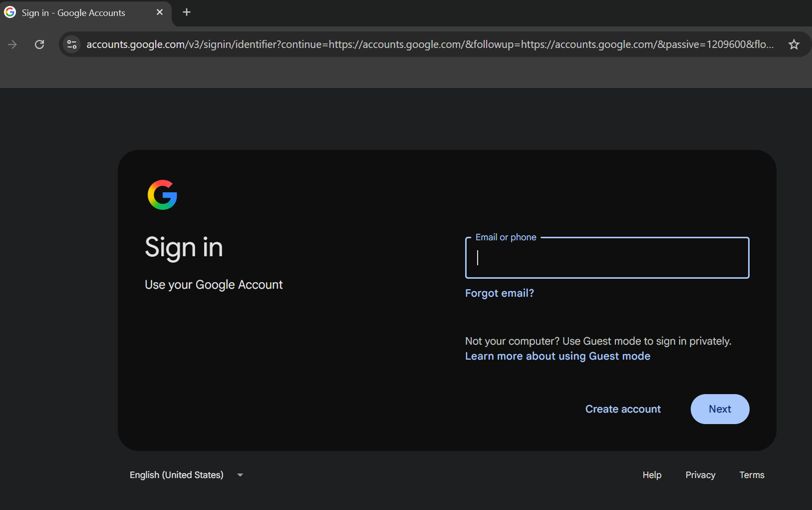The height and width of the screenshot is (510, 812).
Task: Click Create account
Action: (x=623, y=409)
